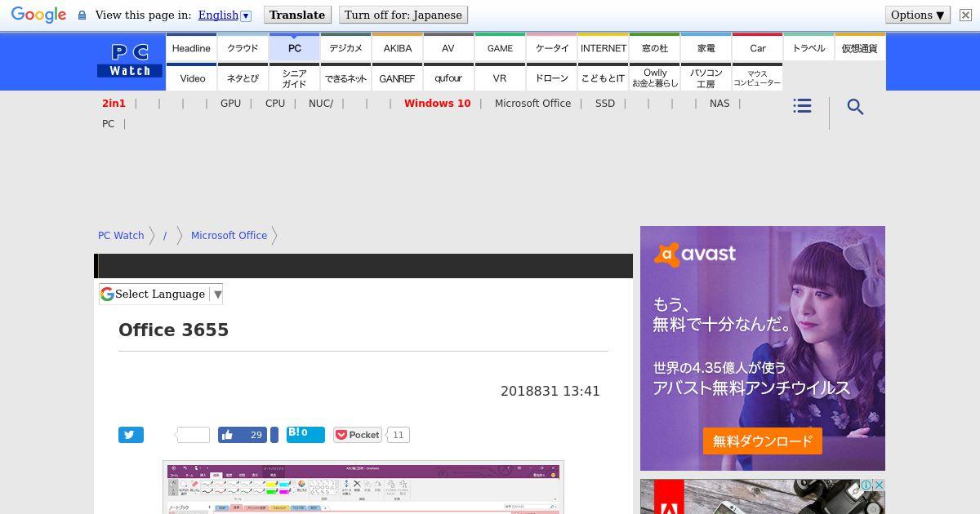Viewport: 980px width, 514px height.
Task: Open the 窓の杜 tab
Action: click(655, 47)
